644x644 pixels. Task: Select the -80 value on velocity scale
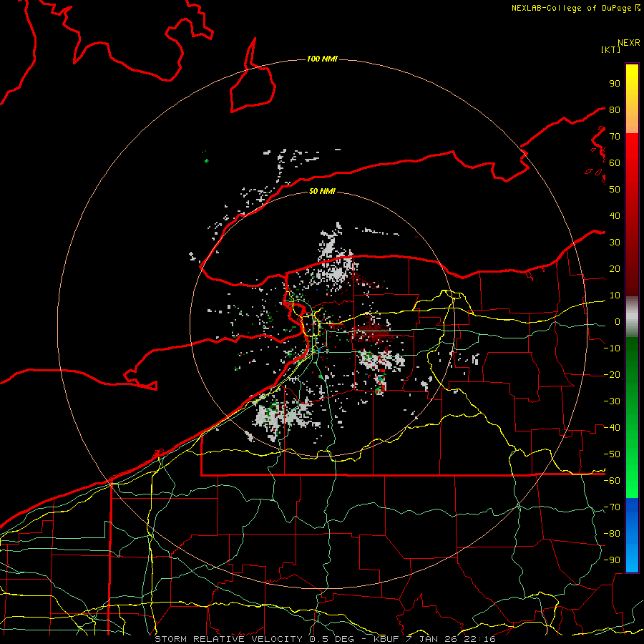point(612,534)
